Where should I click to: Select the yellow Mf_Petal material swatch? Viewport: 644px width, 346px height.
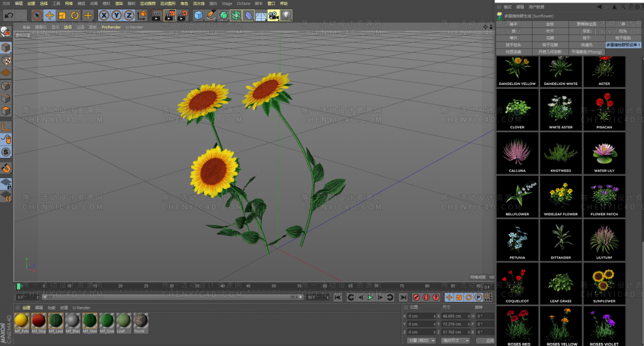coord(21,321)
